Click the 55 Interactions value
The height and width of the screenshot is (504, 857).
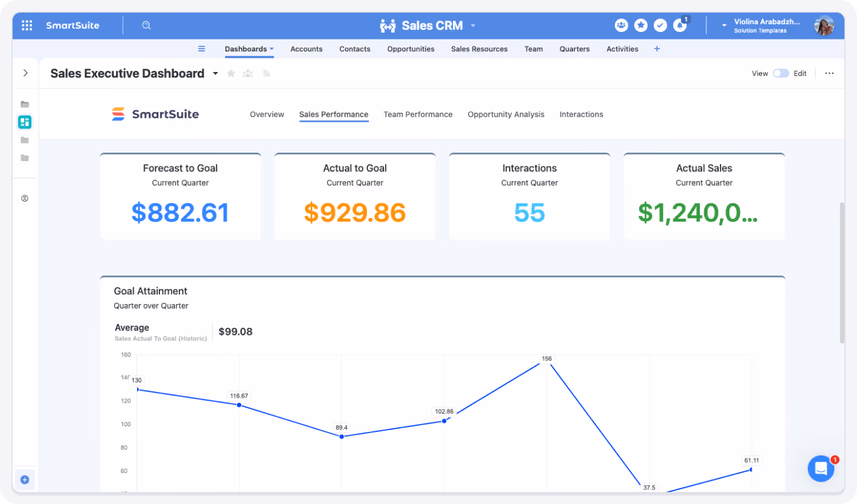[530, 213]
